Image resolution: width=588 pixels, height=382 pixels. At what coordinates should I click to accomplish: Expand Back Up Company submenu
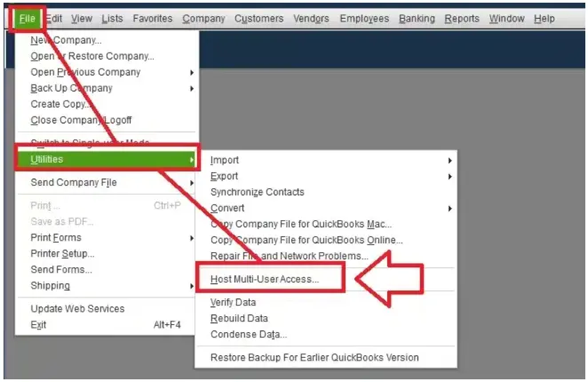(x=107, y=88)
